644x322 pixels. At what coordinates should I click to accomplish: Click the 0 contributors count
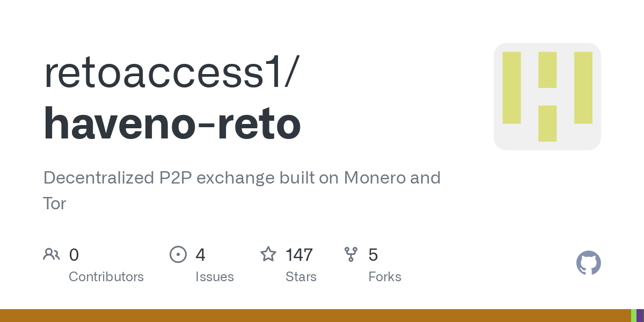point(74,255)
